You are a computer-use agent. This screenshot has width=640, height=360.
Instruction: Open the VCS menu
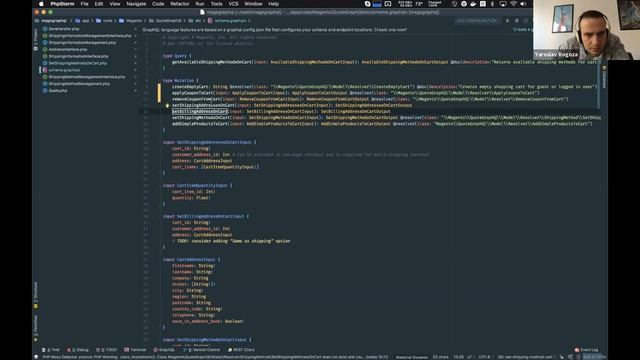233,4
